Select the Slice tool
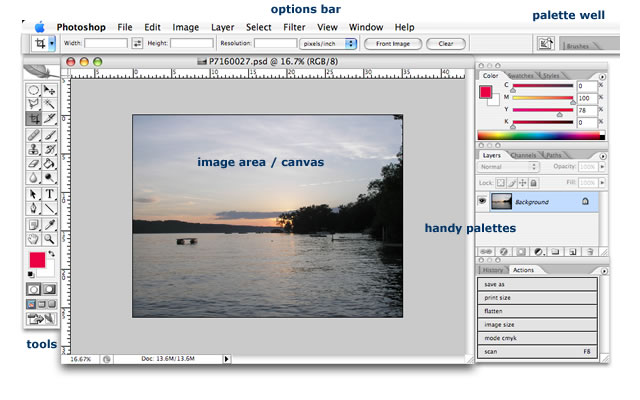This screenshot has width=640, height=400. click(49, 118)
